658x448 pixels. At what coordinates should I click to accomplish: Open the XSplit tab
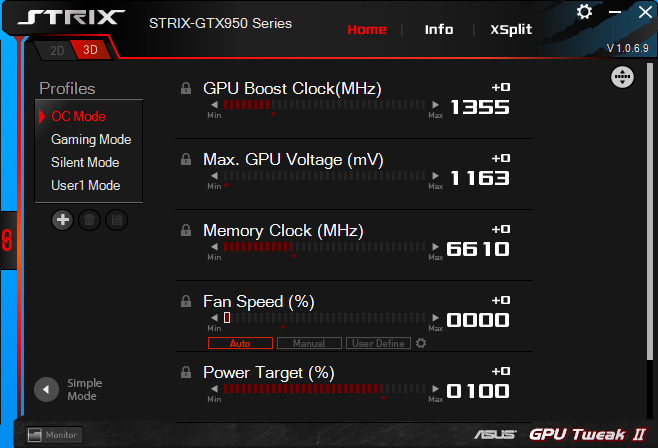(x=511, y=29)
